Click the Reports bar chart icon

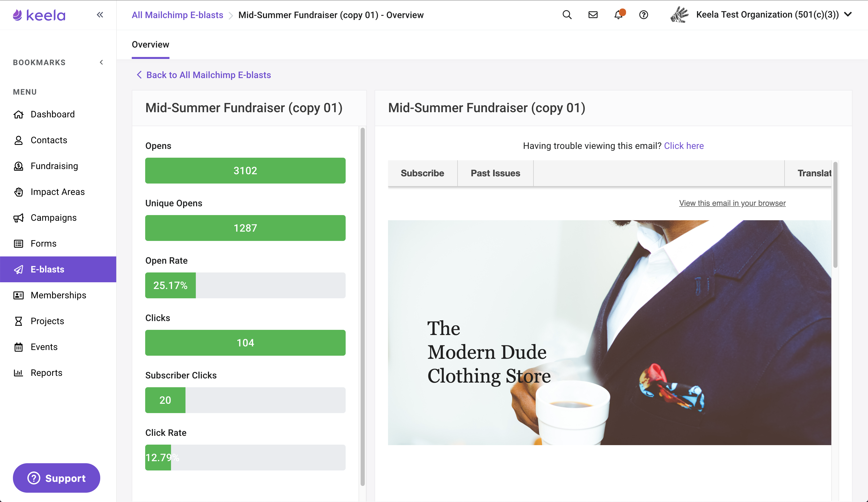(x=19, y=373)
